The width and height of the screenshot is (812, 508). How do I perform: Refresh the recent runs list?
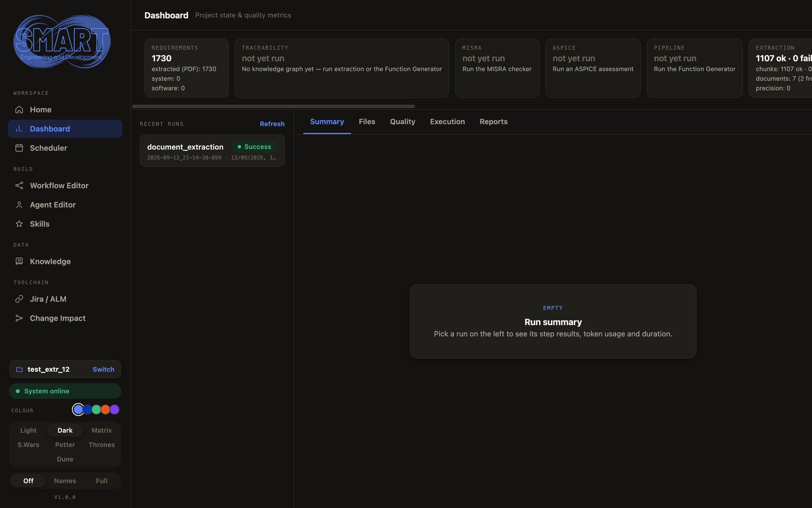point(272,124)
